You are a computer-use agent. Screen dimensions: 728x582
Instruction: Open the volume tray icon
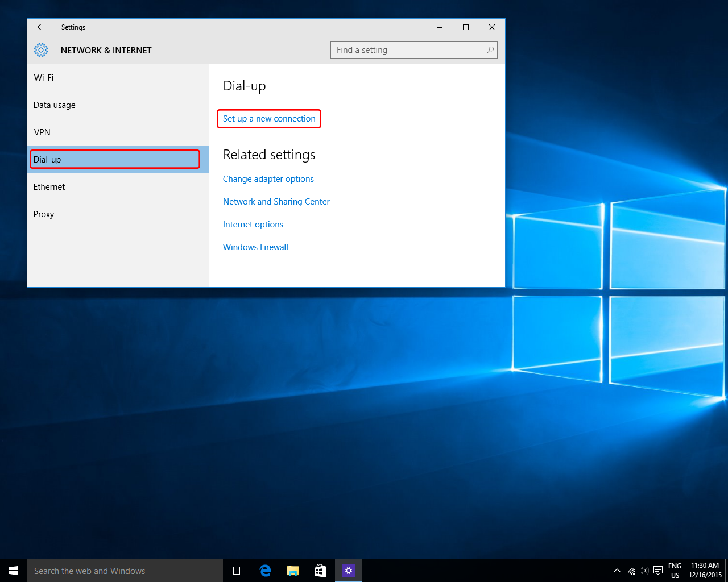point(644,571)
